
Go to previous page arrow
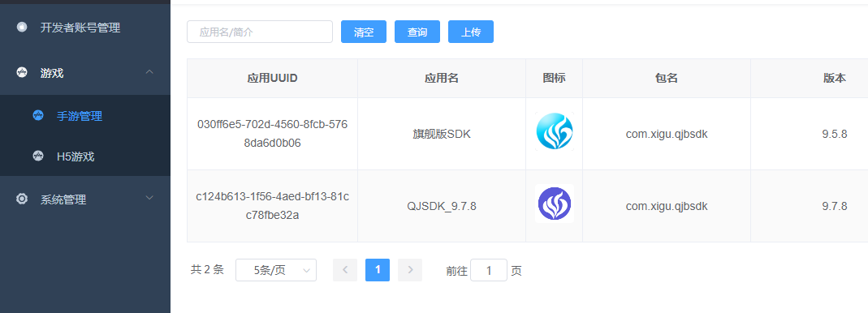pos(345,270)
